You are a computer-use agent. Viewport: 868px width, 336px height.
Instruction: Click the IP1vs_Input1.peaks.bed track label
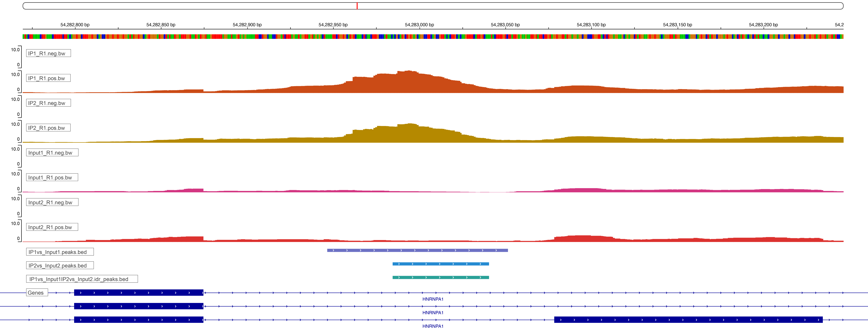click(60, 252)
